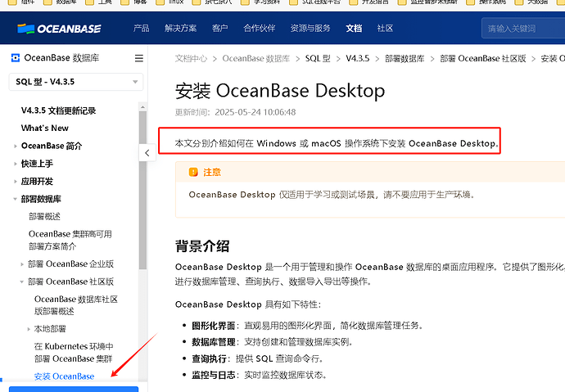Expand the OceanBase 简介 tree arrow
The width and height of the screenshot is (565, 392).
[15, 146]
